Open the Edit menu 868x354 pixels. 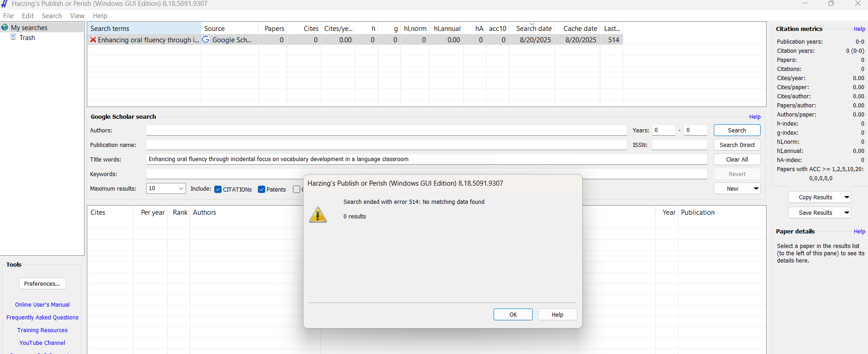28,16
